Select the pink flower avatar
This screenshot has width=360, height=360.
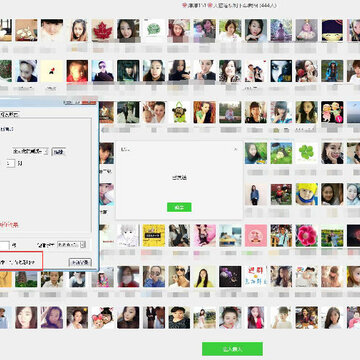coord(307,235)
